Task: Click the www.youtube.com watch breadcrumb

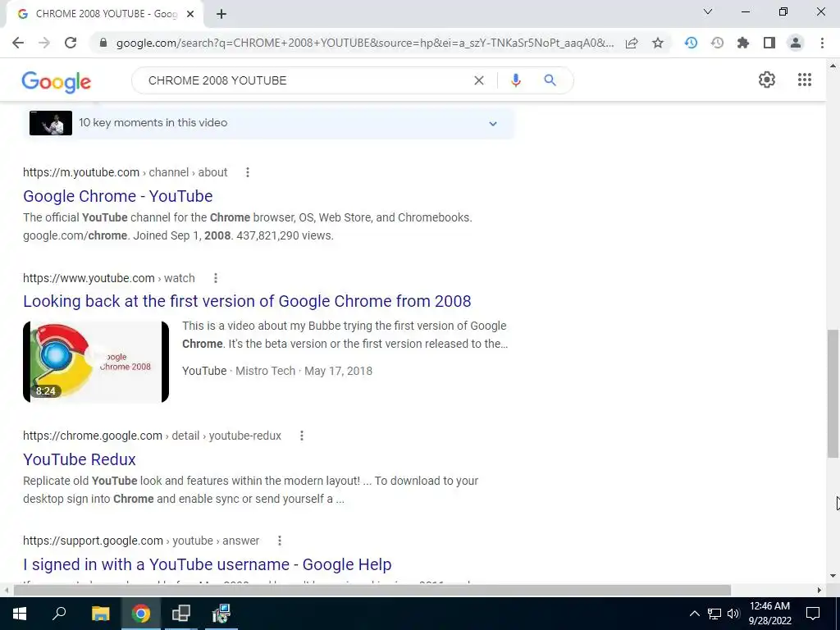Action: [109, 278]
